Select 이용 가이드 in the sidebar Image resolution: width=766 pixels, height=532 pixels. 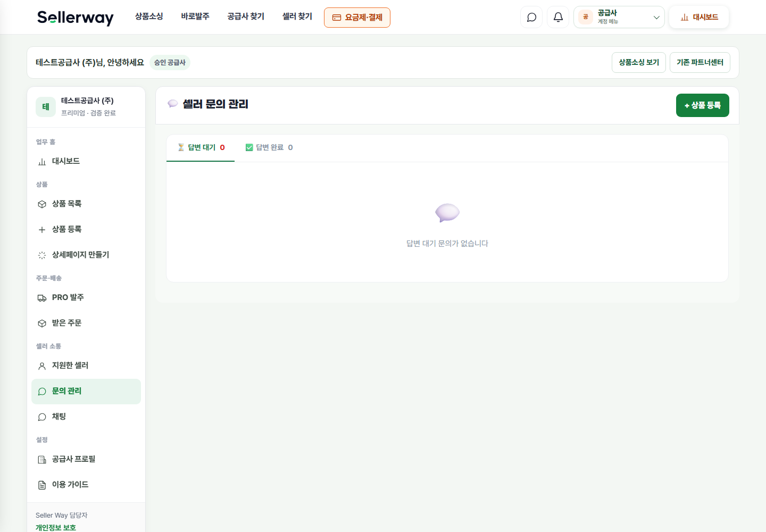coord(86,485)
